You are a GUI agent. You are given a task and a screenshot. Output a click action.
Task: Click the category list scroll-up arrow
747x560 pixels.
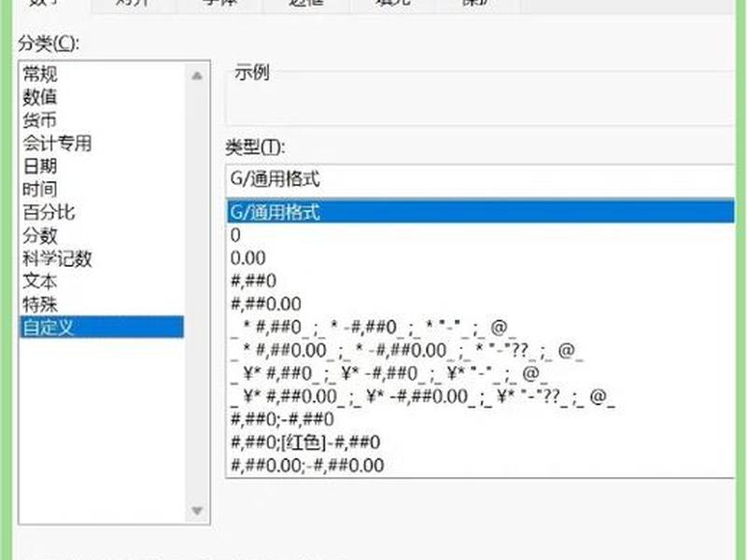[197, 76]
